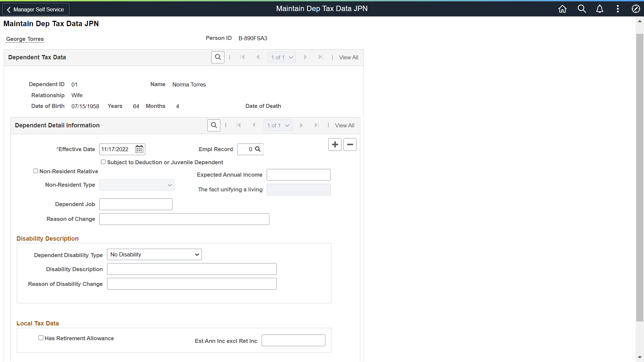This screenshot has width=644, height=362.
Task: Tick the Has Retirement Allowance checkbox
Action: pos(41,338)
